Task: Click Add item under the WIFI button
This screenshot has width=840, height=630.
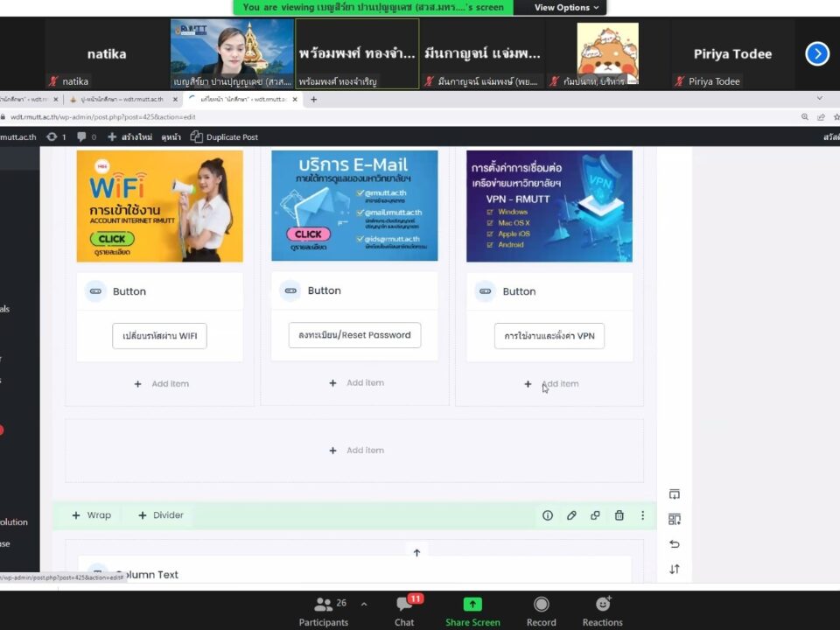Action: click(162, 383)
